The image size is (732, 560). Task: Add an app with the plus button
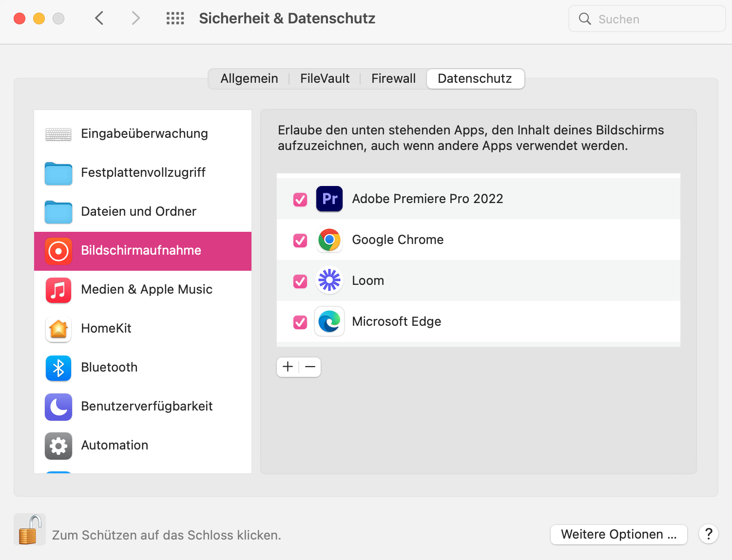point(288,367)
